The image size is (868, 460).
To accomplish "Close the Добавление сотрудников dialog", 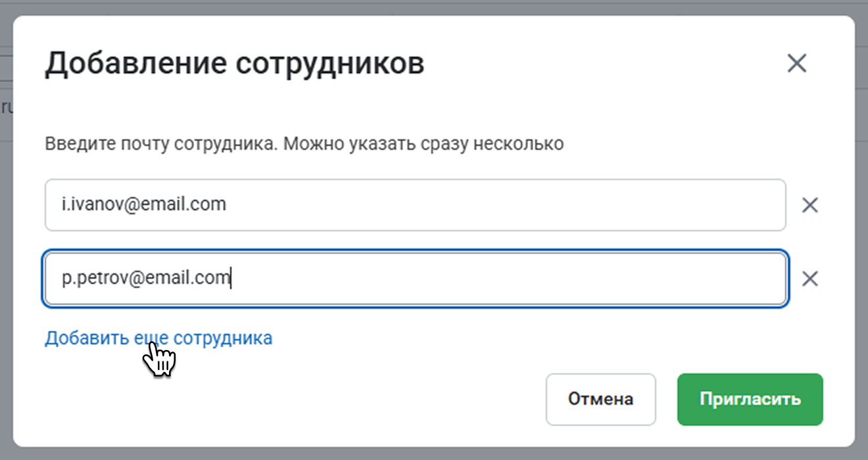I will [x=796, y=64].
